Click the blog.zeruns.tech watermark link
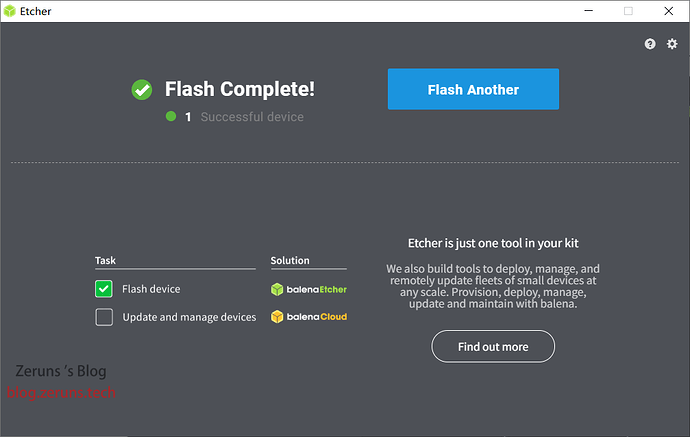The height and width of the screenshot is (437, 690). pos(62,393)
